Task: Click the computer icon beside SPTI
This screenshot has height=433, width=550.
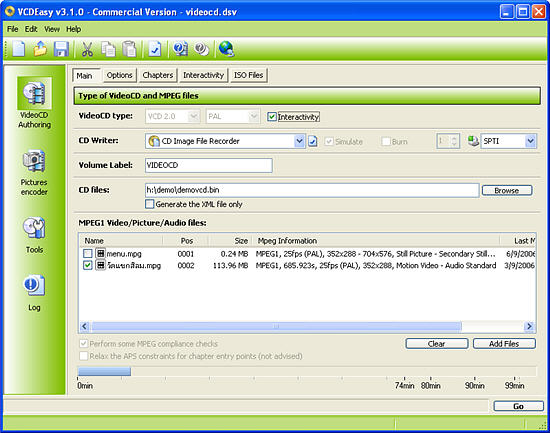Action: (473, 141)
